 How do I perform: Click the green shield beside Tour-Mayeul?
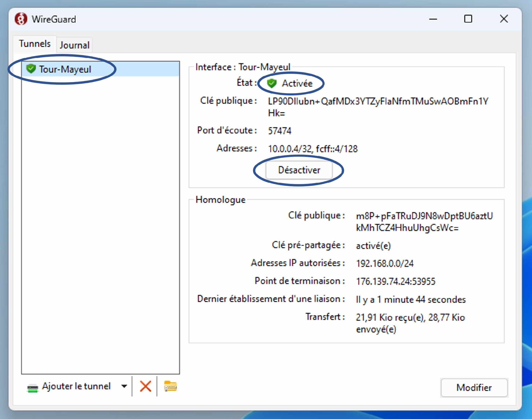click(31, 69)
